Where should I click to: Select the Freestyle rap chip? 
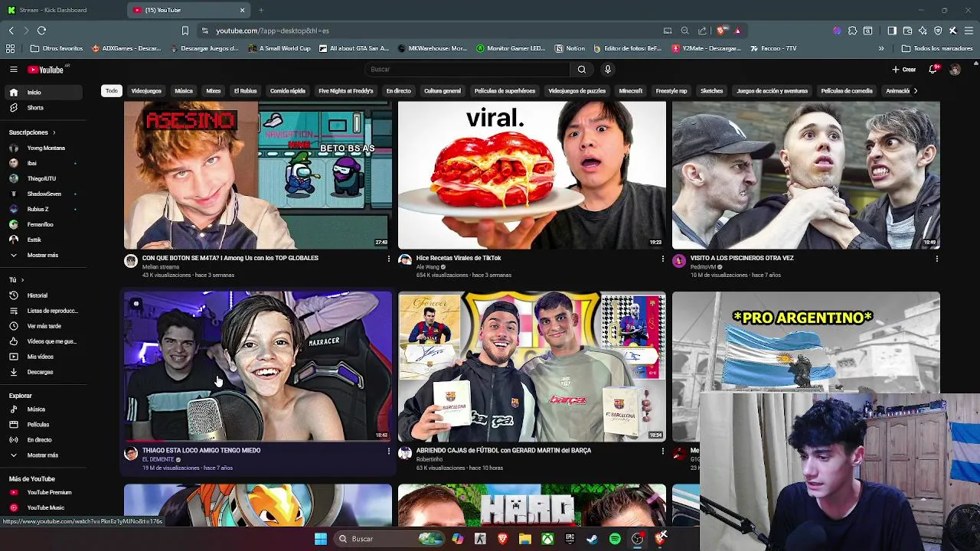point(671,91)
